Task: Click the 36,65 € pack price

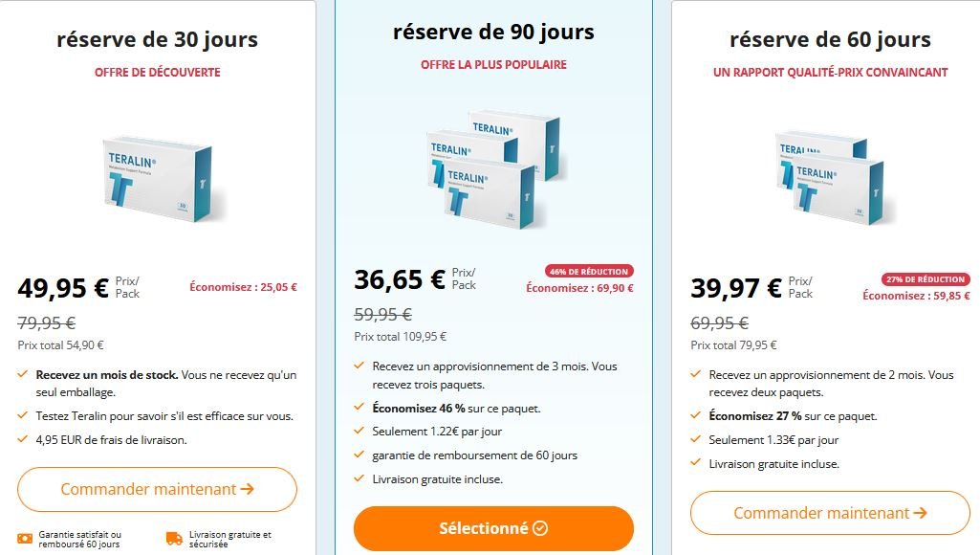Action: click(x=400, y=279)
